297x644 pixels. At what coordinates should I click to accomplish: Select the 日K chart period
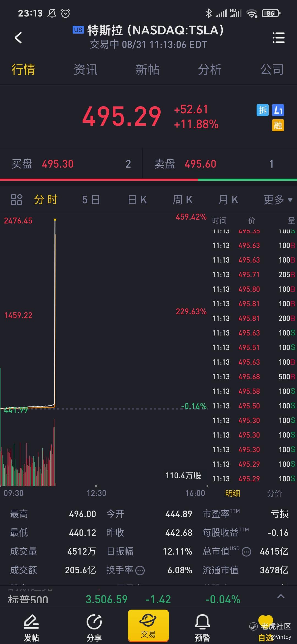click(x=137, y=200)
